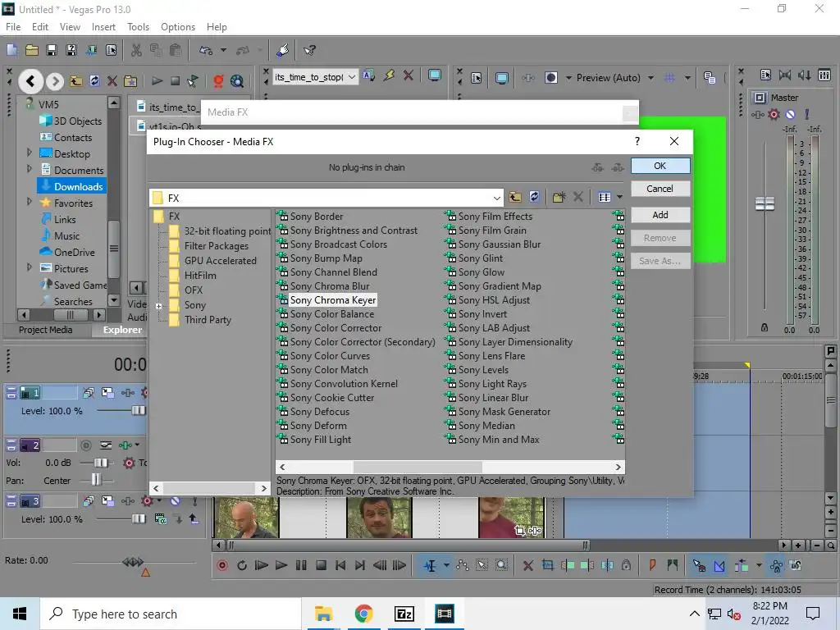Expand the Sony folder in FX tree

pyautogui.click(x=158, y=306)
